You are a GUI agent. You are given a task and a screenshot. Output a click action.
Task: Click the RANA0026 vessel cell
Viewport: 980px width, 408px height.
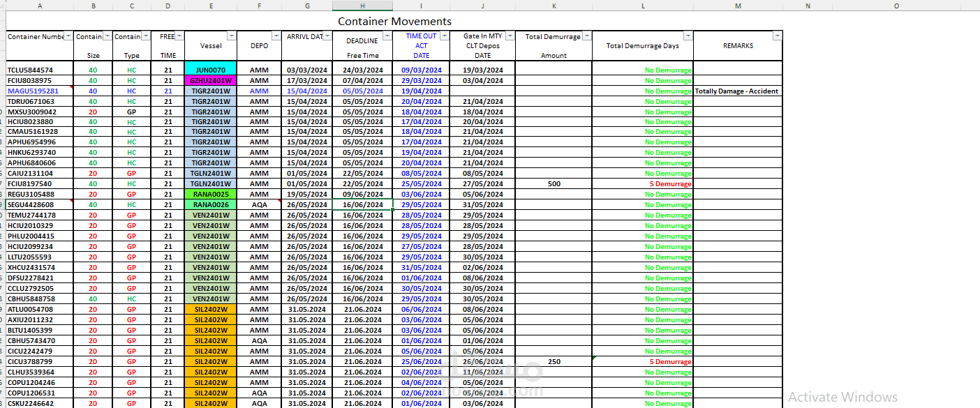(x=211, y=205)
